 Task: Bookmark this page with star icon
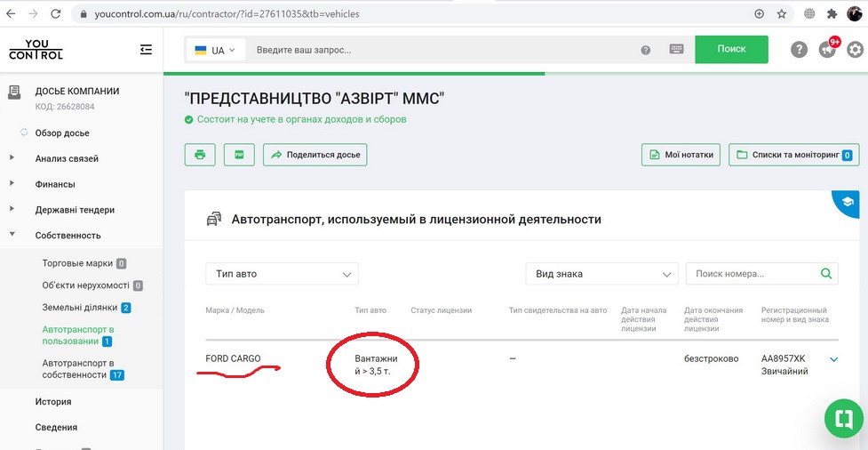tap(781, 14)
